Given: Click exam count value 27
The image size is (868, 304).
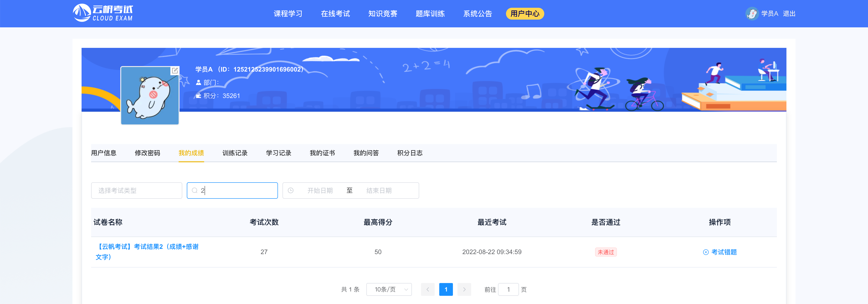Looking at the screenshot, I should pyautogui.click(x=264, y=252).
